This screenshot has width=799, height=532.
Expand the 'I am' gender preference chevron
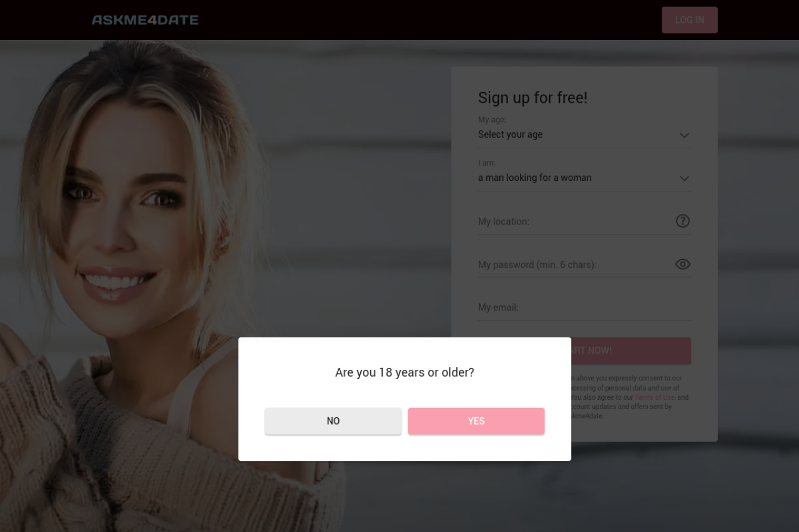(684, 178)
